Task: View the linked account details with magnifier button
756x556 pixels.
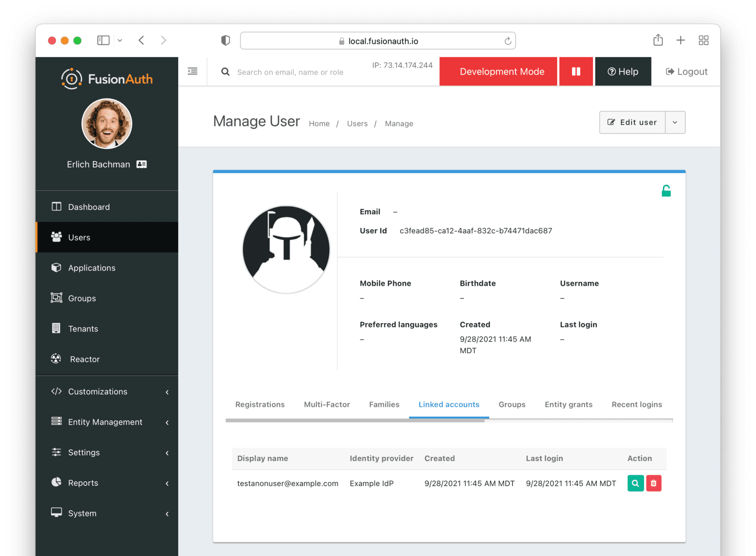Action: [635, 483]
